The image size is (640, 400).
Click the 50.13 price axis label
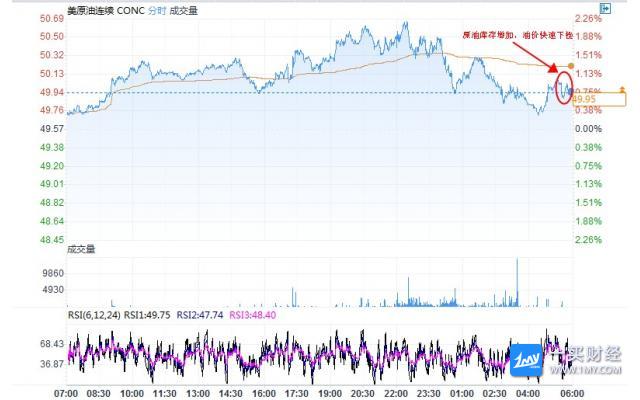click(52, 73)
